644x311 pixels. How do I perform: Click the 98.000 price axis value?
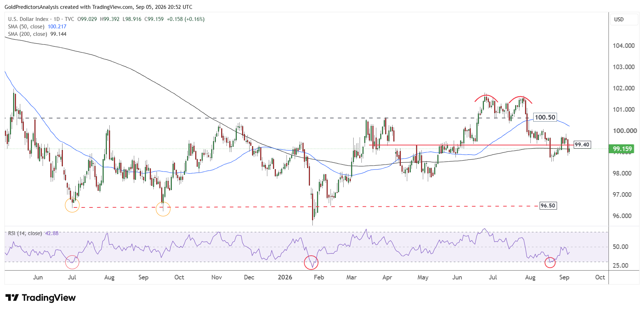[x=622, y=173]
